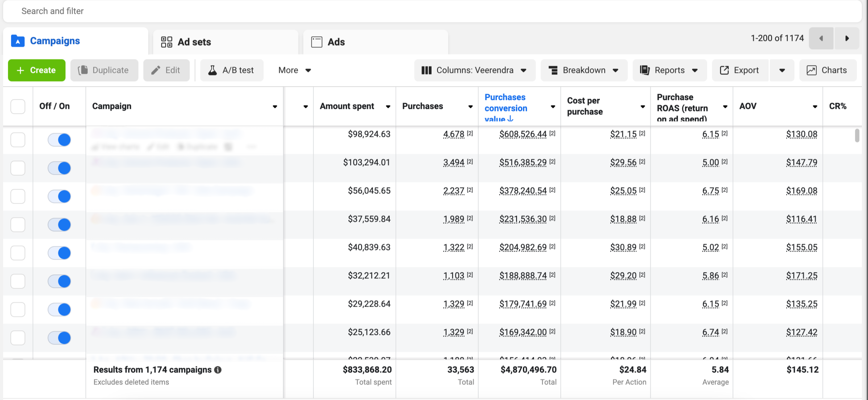Click the Breakdown icon

tap(553, 70)
